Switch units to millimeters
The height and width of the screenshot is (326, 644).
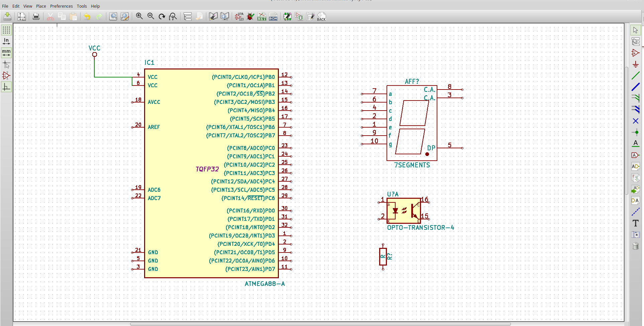6,53
